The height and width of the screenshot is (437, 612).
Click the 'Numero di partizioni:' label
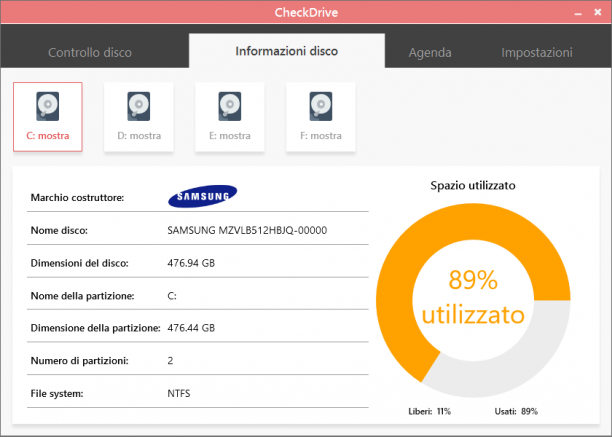coord(80,361)
